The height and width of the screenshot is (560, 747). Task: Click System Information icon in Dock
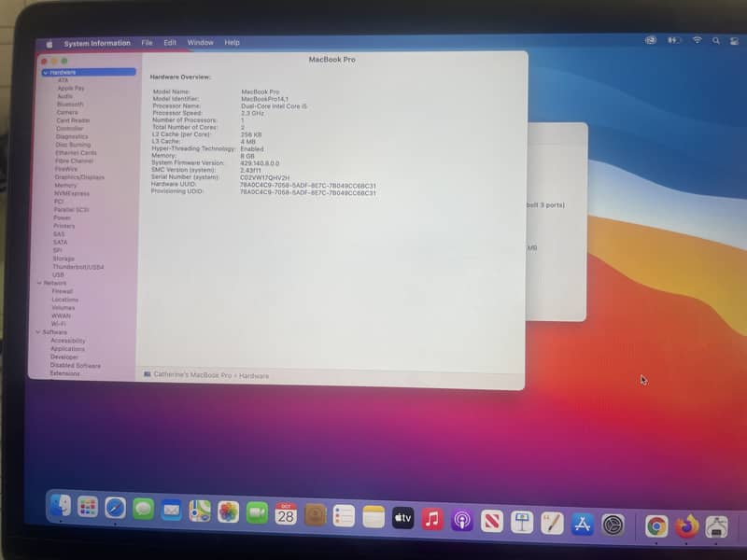[716, 527]
